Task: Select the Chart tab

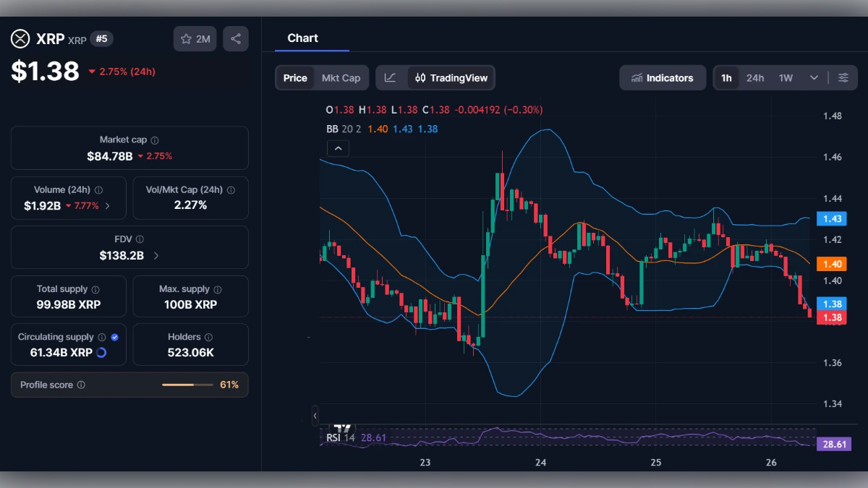Action: point(302,38)
